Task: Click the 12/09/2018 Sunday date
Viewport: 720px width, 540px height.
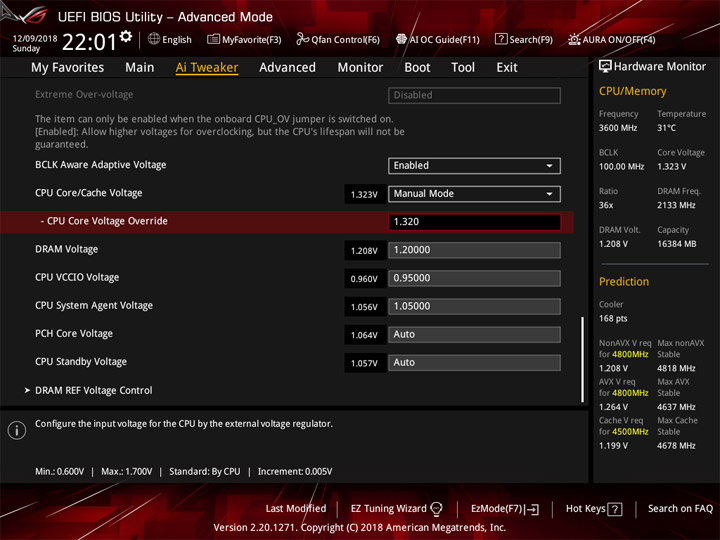Action: tap(34, 43)
